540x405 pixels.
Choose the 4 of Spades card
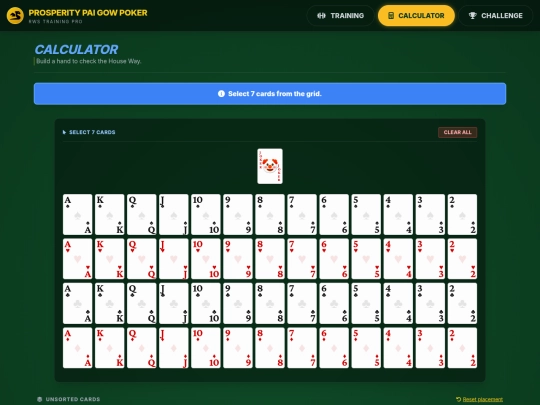(x=398, y=215)
